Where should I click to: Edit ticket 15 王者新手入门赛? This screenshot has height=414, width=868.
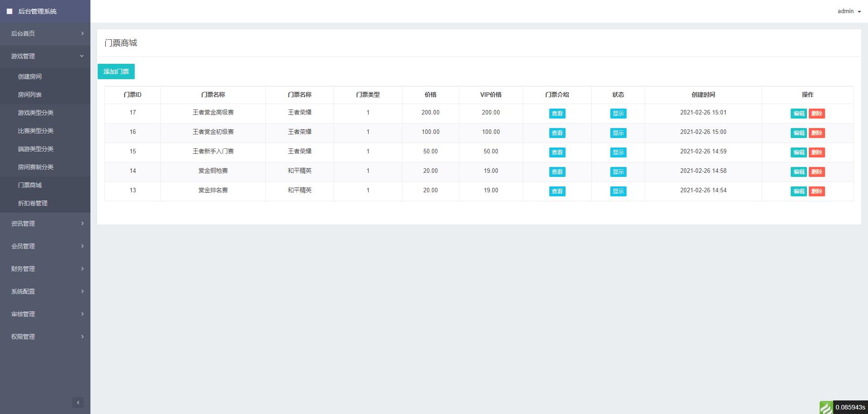tap(799, 152)
